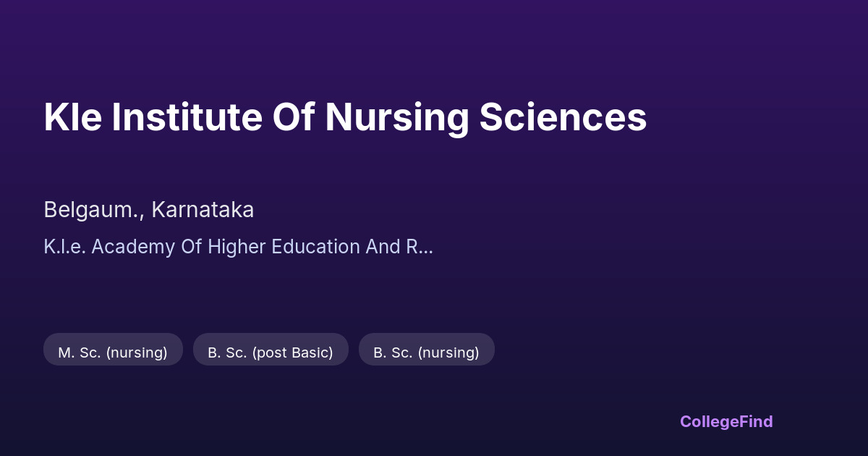Select the M. Sc. (nursing) course tag
The image size is (868, 456).
[113, 352]
